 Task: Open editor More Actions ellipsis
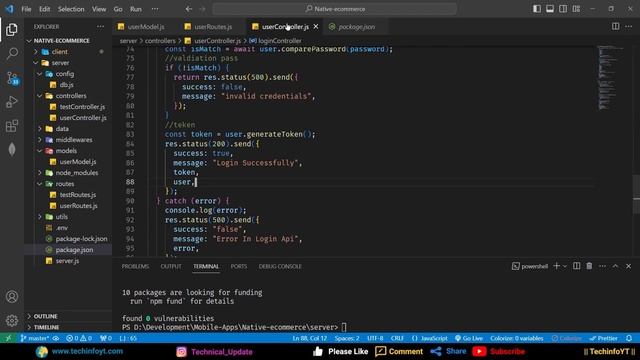click(629, 27)
